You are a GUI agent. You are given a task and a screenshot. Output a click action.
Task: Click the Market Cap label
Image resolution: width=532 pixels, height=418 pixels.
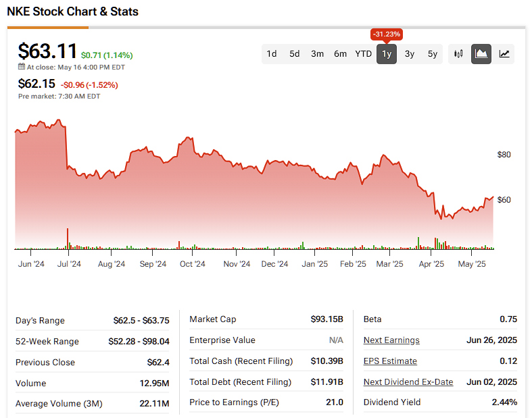point(213,319)
